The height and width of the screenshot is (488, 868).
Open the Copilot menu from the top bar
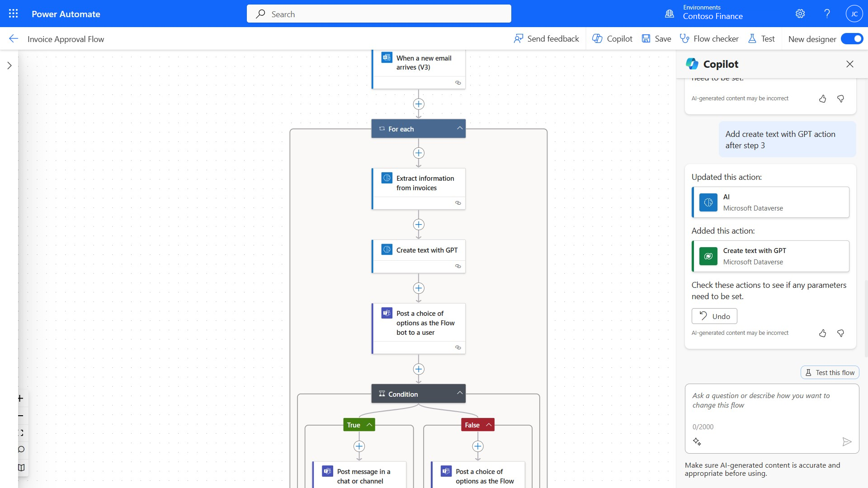(612, 38)
